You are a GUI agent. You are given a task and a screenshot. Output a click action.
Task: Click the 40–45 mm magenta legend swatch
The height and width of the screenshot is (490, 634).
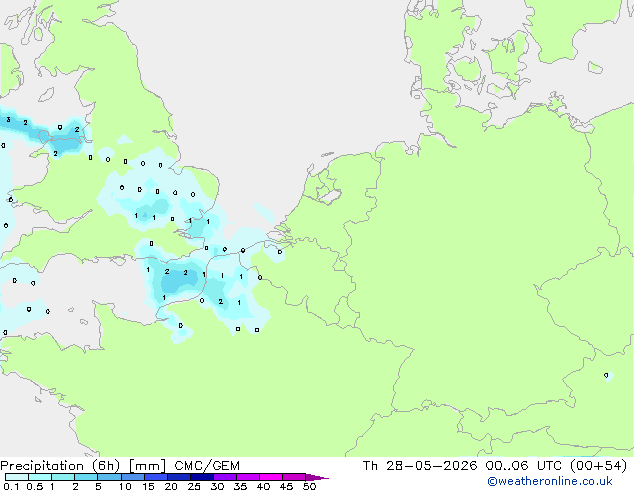point(271,477)
